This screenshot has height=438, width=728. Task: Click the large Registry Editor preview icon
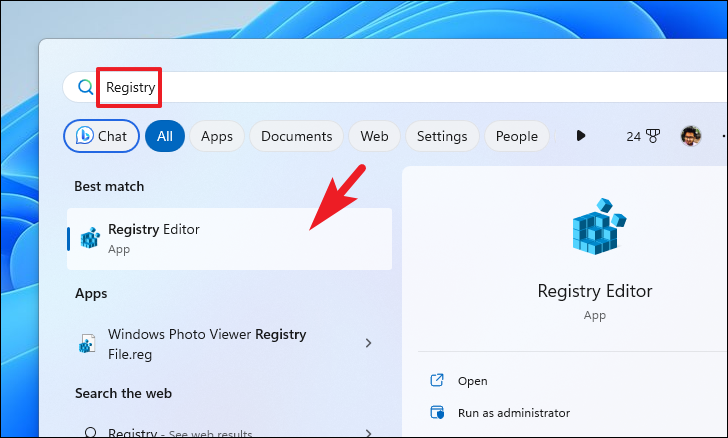(598, 227)
